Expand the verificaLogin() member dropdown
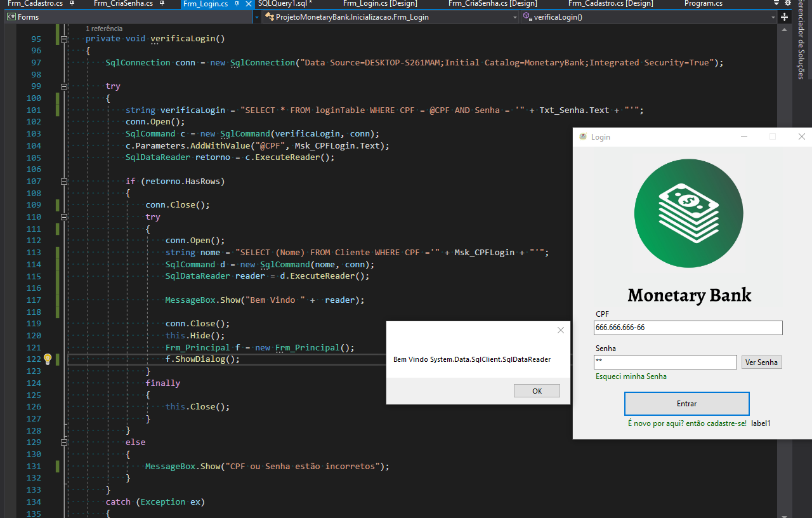Image resolution: width=812 pixels, height=518 pixels. (773, 17)
